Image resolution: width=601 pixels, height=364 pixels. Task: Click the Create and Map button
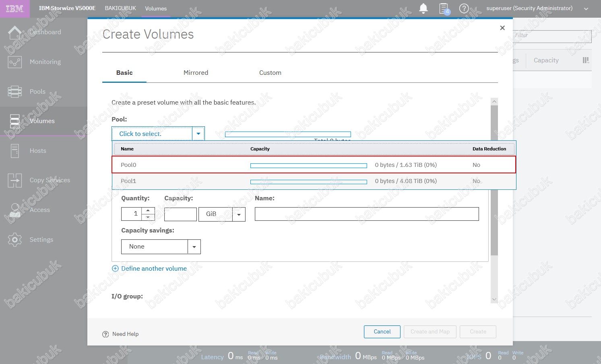click(430, 332)
